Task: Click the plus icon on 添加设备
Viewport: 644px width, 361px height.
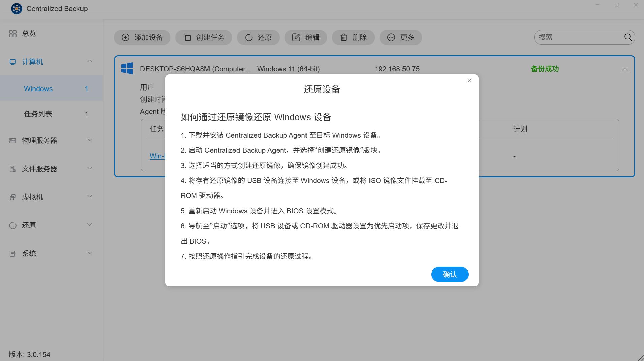Action: click(125, 37)
